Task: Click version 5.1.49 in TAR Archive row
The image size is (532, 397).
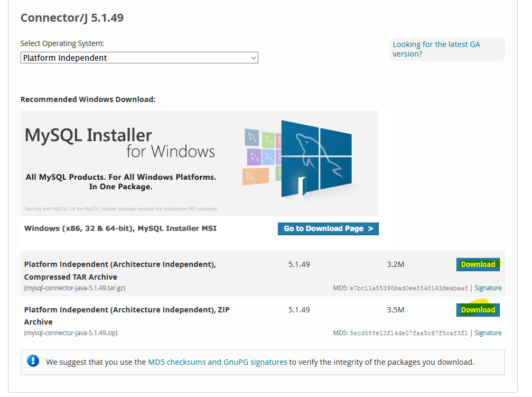Action: coord(299,264)
